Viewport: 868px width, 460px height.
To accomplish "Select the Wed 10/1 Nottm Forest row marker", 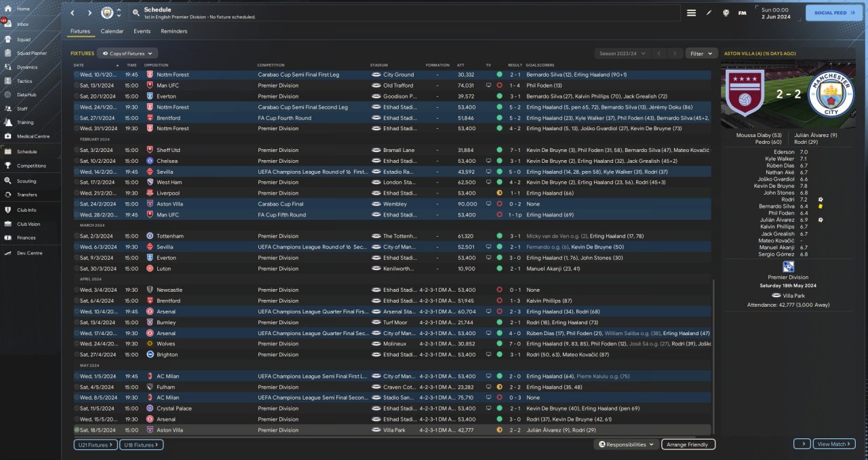I will pos(77,75).
